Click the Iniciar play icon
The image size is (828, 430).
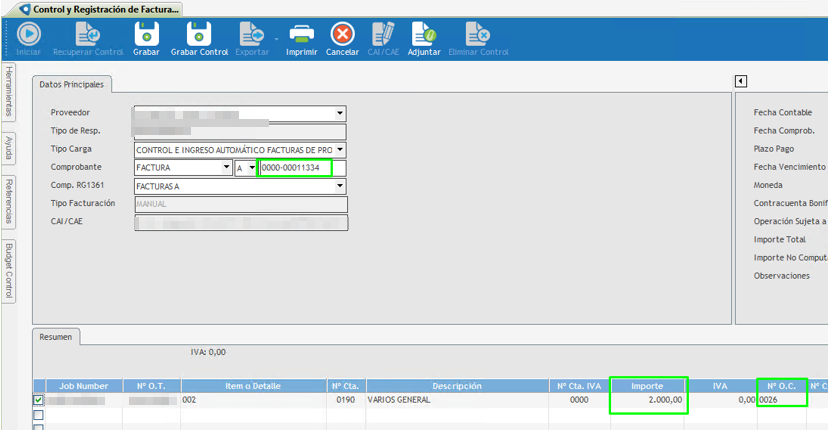coord(29,34)
